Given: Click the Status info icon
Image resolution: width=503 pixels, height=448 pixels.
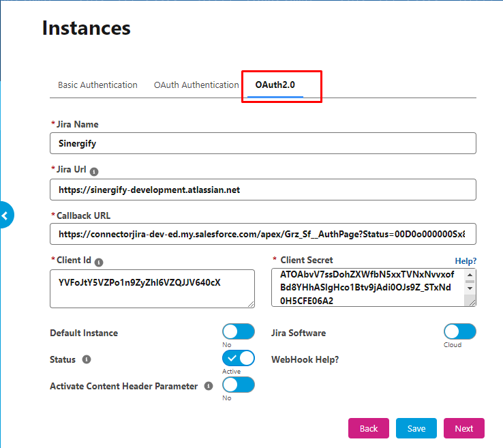Looking at the screenshot, I should click(87, 359).
